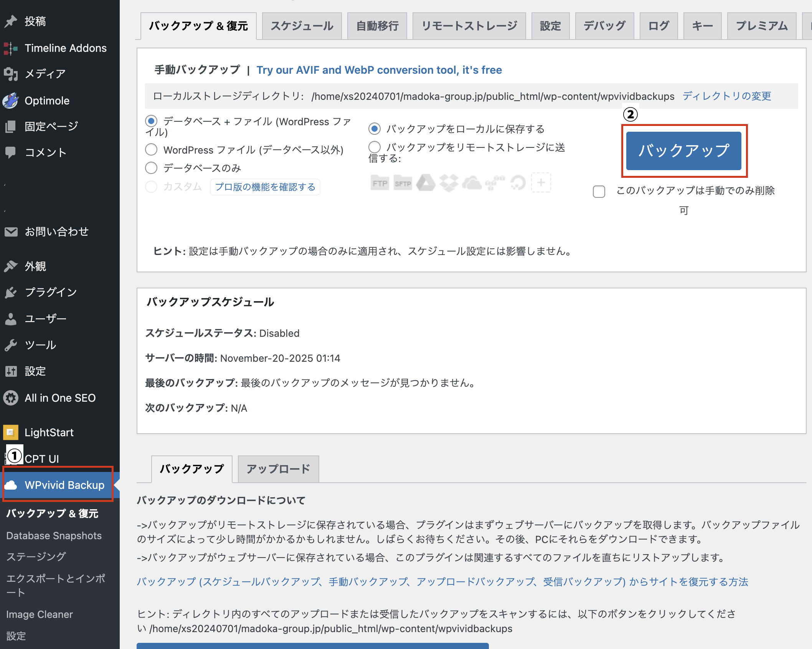Check このバックアップは手動でのみ削除可 checkbox
Screen dimensions: 812x649
599,191
